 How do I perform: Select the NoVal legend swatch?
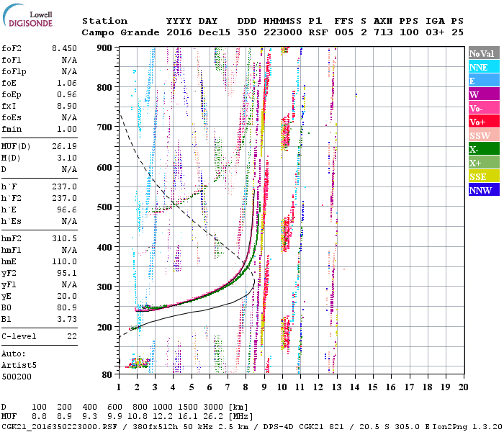click(484, 53)
